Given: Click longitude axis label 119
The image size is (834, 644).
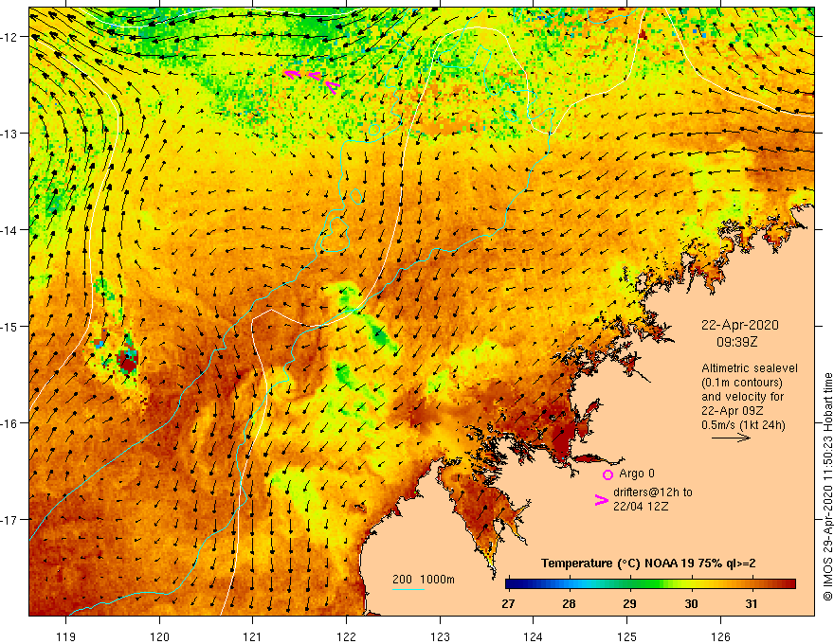Looking at the screenshot, I should 66,636.
